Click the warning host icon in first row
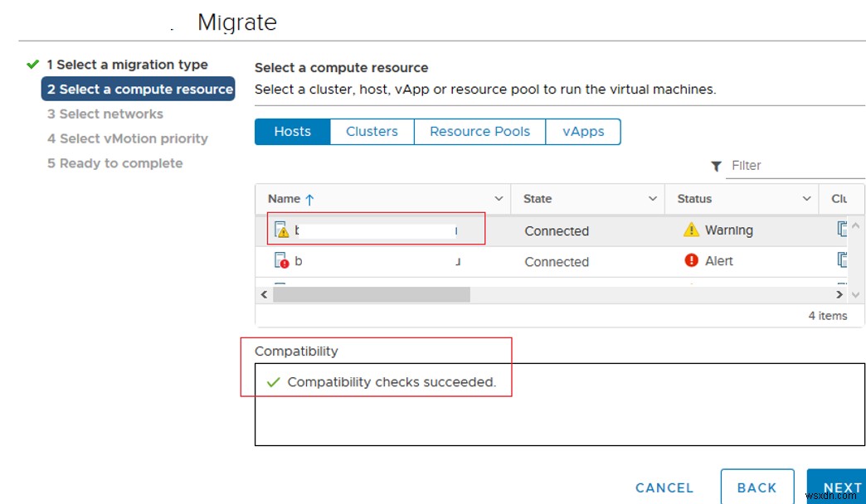 pos(281,230)
